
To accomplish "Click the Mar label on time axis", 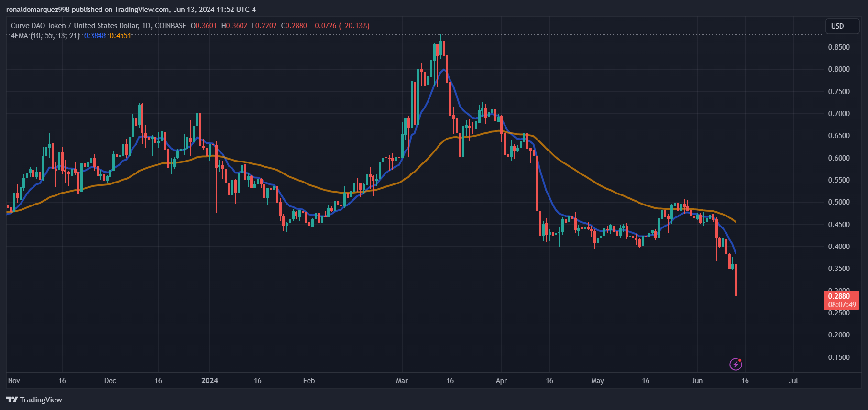I will [402, 381].
